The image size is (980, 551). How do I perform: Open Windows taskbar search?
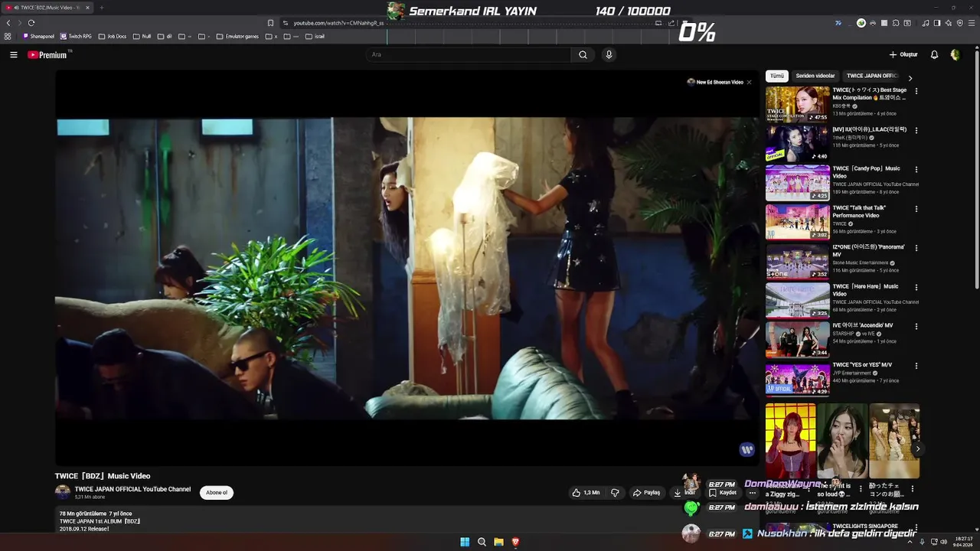pyautogui.click(x=482, y=542)
